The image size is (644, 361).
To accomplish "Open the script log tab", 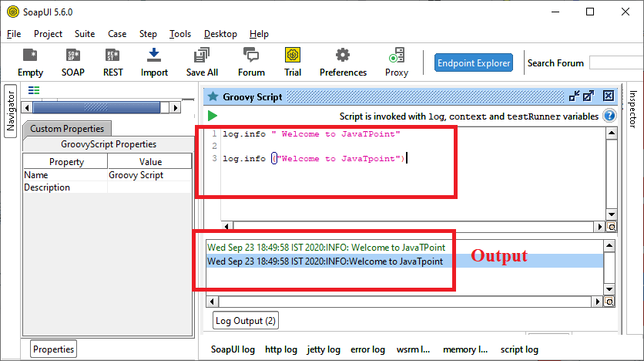I will (x=519, y=349).
